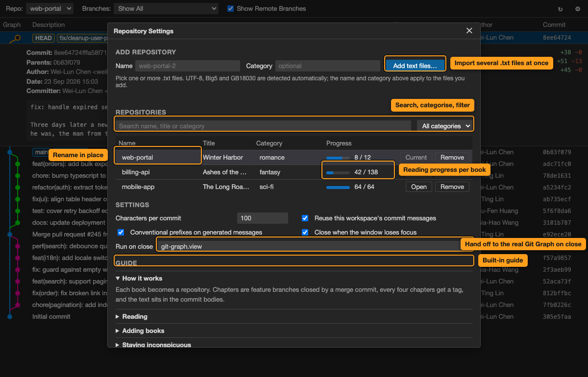Select the perf(search): debounce commit
The height and width of the screenshot is (377, 588).
coord(70,246)
